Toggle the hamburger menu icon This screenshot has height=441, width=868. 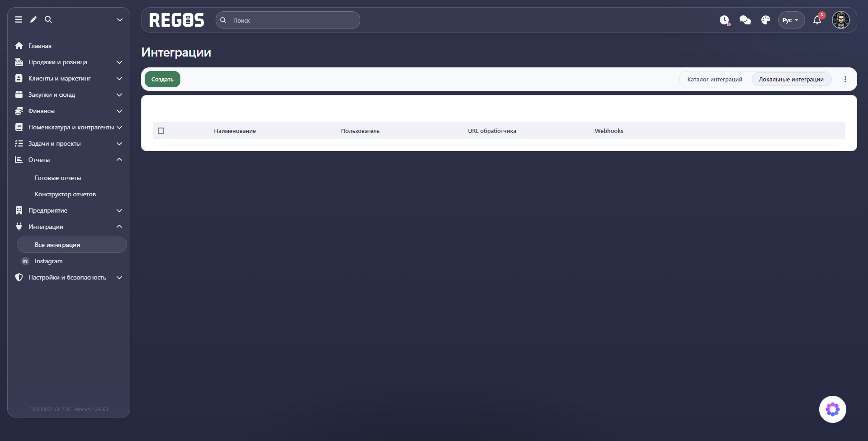(x=19, y=19)
